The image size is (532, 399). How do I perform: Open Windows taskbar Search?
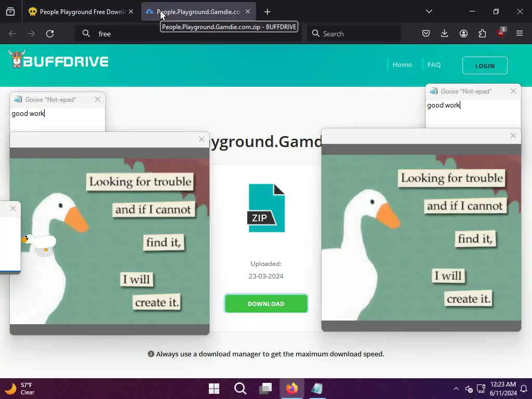[x=240, y=389]
